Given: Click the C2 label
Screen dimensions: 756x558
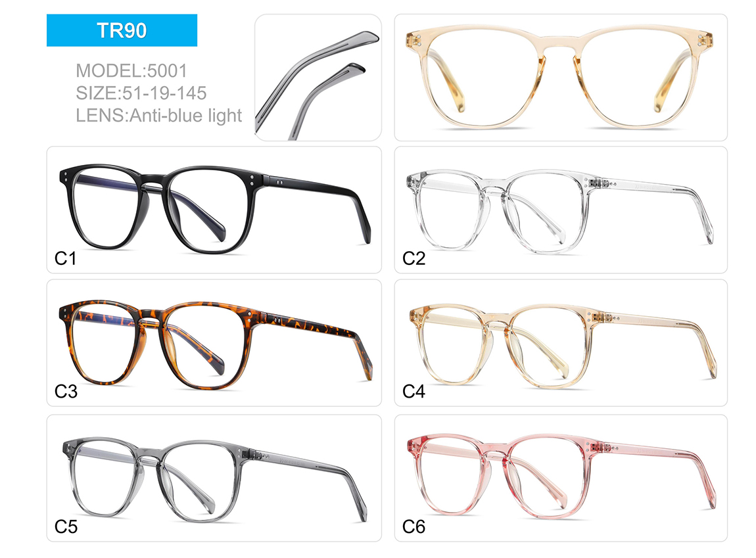Looking at the screenshot, I should tap(413, 259).
